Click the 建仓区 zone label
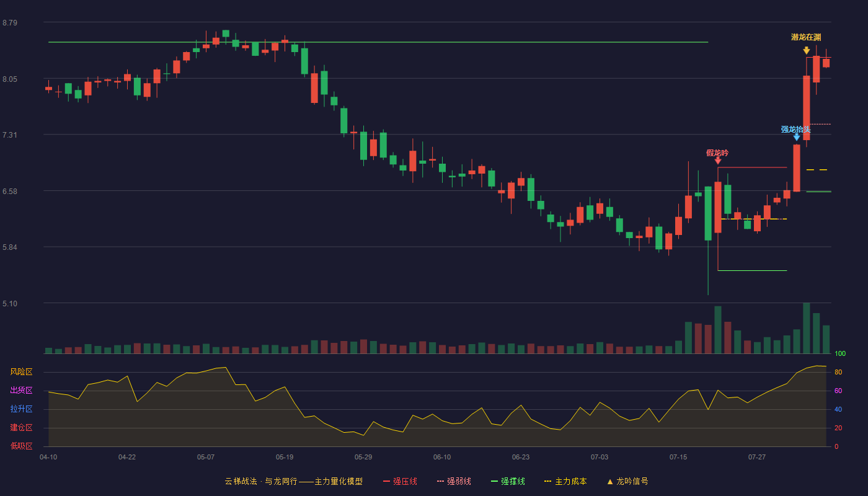Image resolution: width=868 pixels, height=496 pixels. 21,428
